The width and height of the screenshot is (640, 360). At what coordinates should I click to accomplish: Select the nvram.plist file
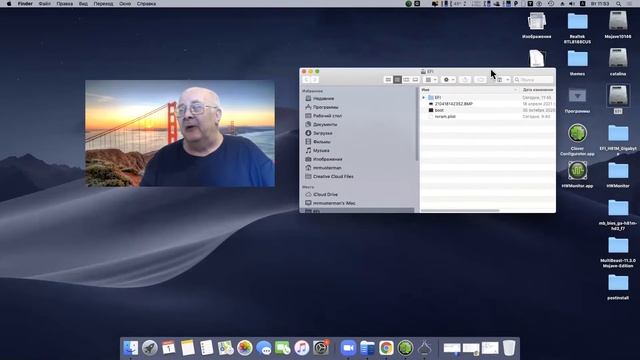(445, 117)
